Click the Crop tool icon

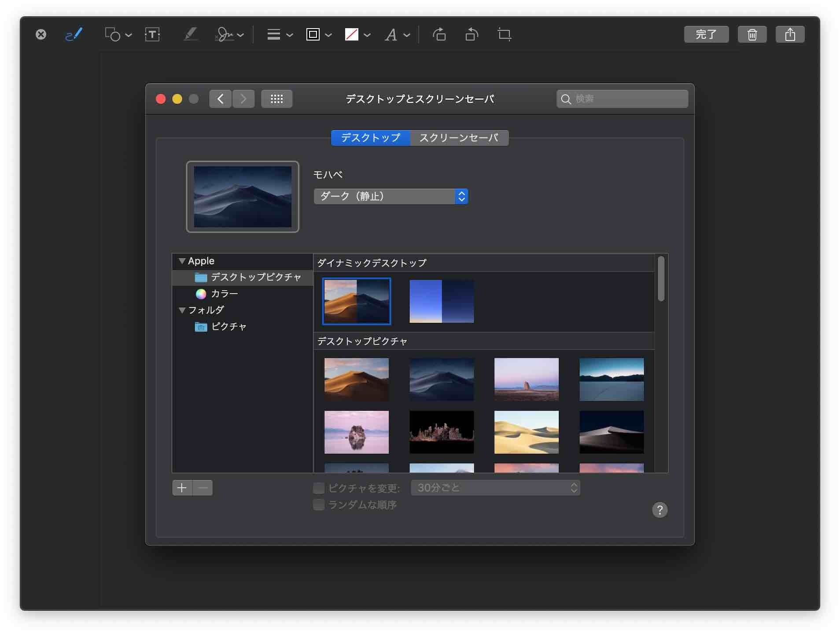[504, 34]
